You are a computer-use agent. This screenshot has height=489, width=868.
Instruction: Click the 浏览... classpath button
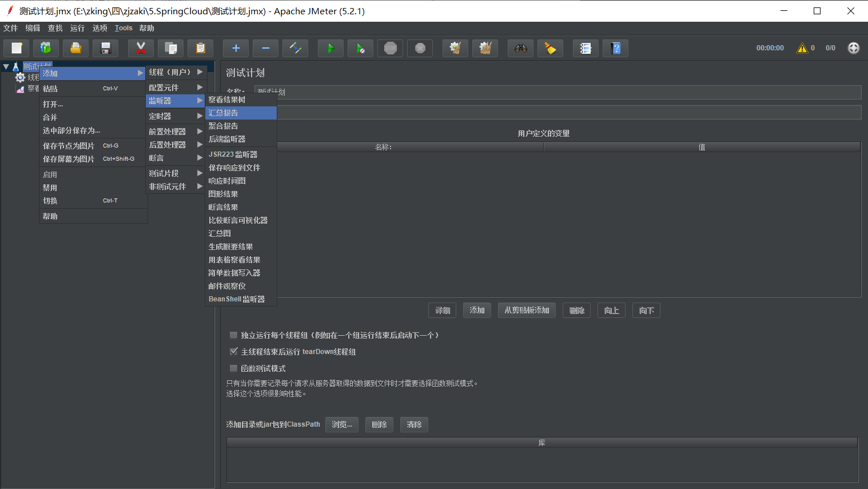342,424
